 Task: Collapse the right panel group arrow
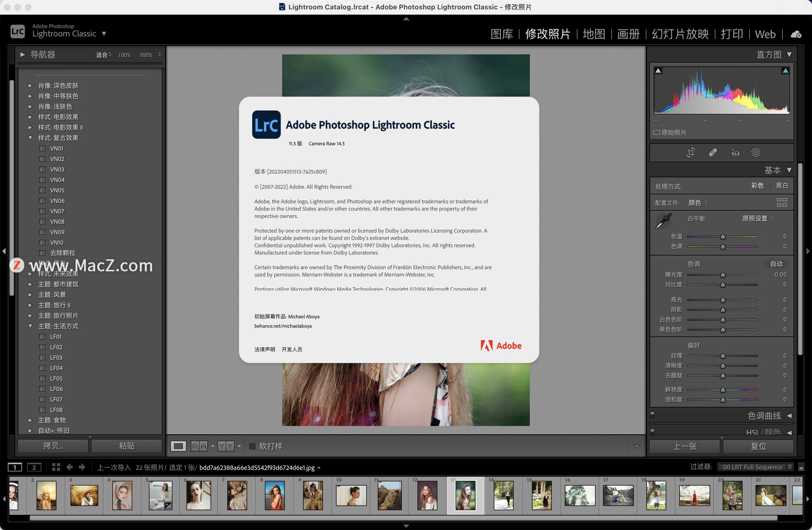(808, 251)
